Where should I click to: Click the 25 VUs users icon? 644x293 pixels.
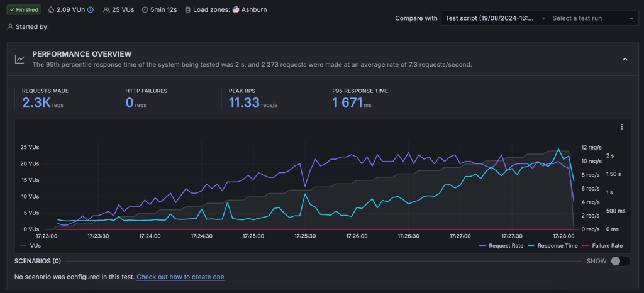[x=106, y=9]
